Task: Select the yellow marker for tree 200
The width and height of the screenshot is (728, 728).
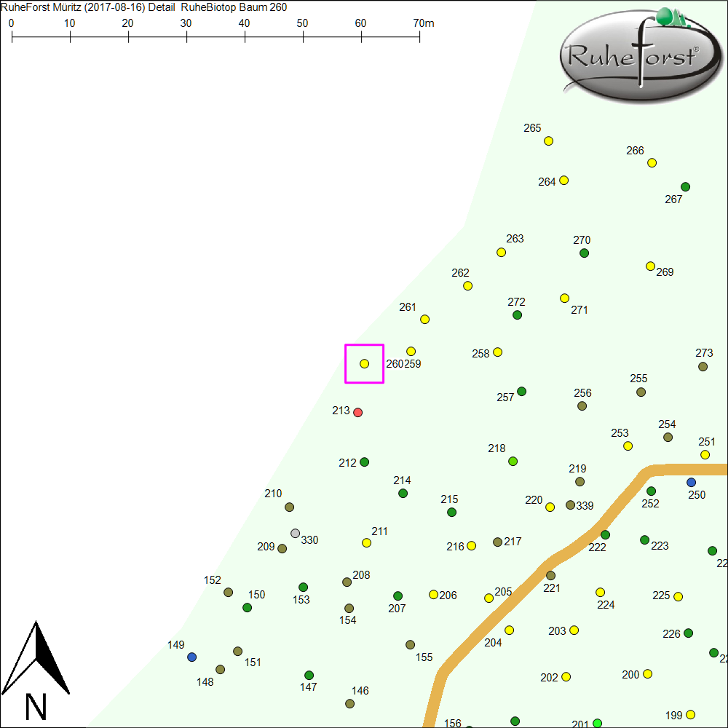Action: [647, 673]
